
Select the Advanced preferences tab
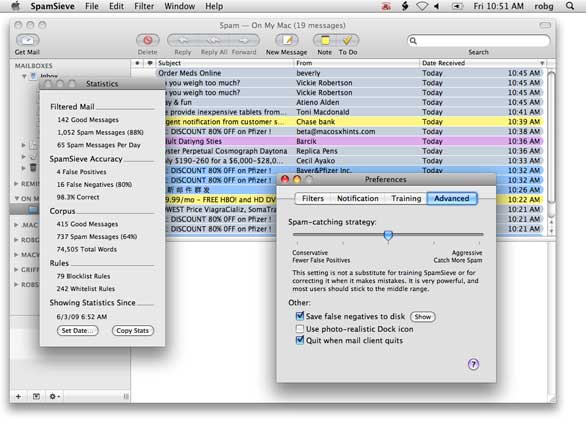(x=452, y=199)
